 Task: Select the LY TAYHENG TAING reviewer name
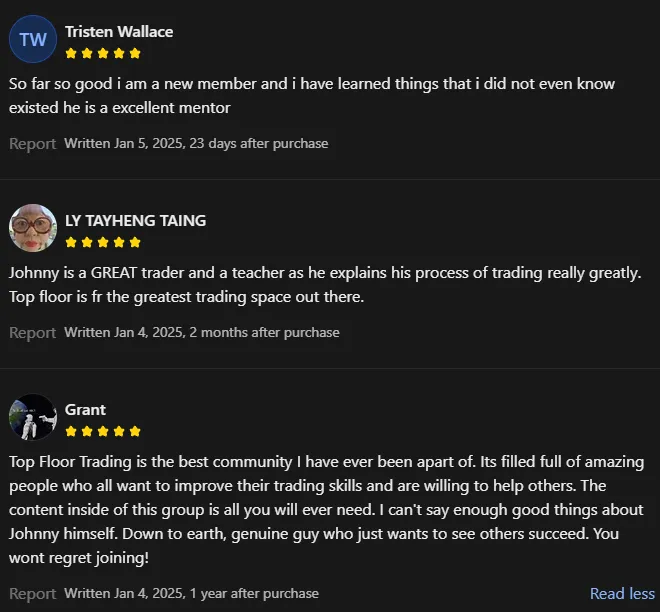coord(135,220)
